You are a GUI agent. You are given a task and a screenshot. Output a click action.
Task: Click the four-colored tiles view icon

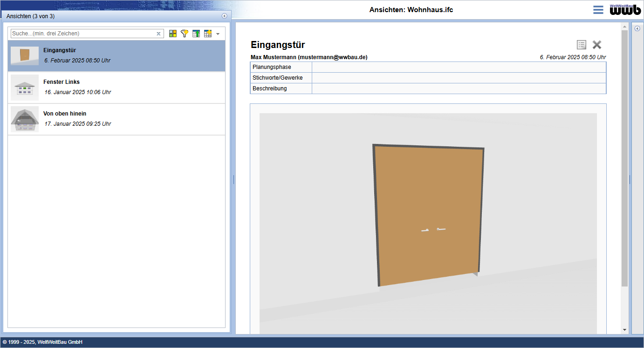click(x=173, y=34)
